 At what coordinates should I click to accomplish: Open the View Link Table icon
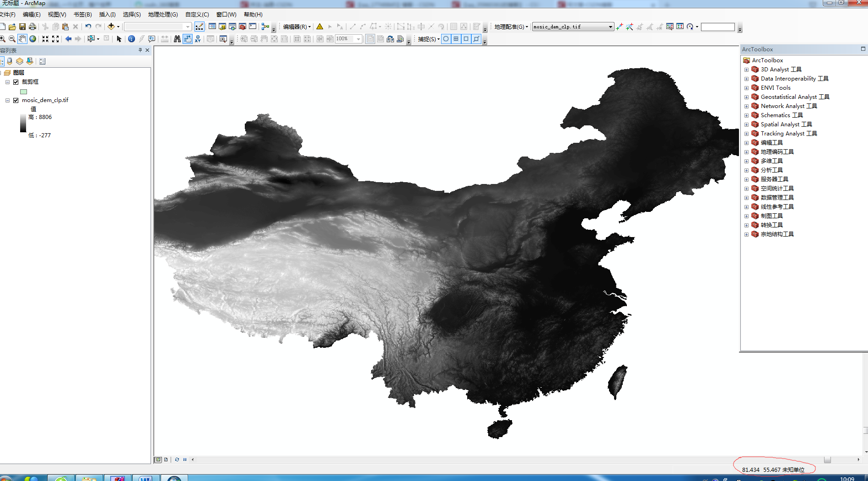coord(680,27)
